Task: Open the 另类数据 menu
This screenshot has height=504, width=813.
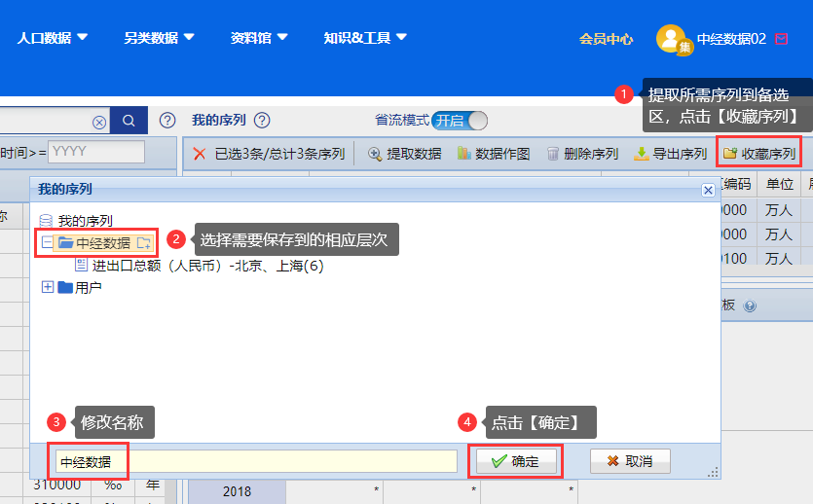Action: tap(159, 38)
